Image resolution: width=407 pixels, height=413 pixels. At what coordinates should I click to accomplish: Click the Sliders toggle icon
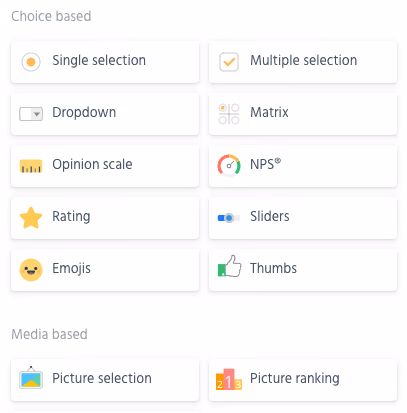pos(229,218)
